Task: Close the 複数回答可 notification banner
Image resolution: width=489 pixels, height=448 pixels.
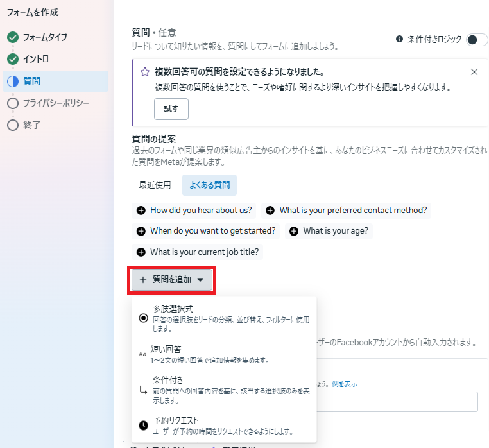Action: [x=474, y=72]
